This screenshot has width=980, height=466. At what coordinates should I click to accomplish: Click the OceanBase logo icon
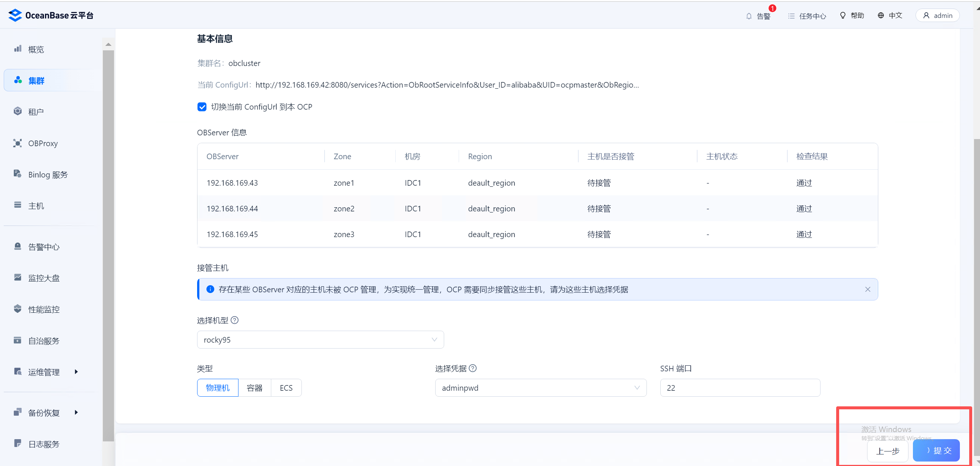(x=15, y=15)
